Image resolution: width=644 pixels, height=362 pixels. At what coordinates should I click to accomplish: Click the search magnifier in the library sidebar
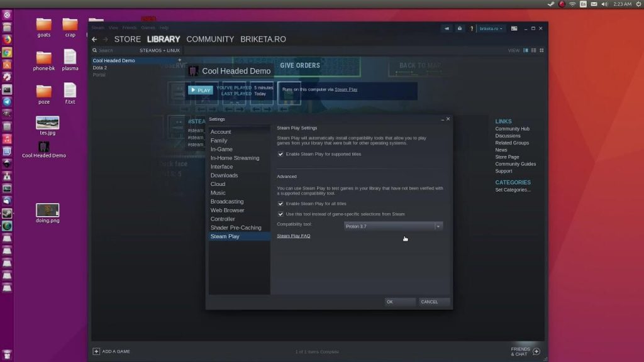[x=94, y=50]
